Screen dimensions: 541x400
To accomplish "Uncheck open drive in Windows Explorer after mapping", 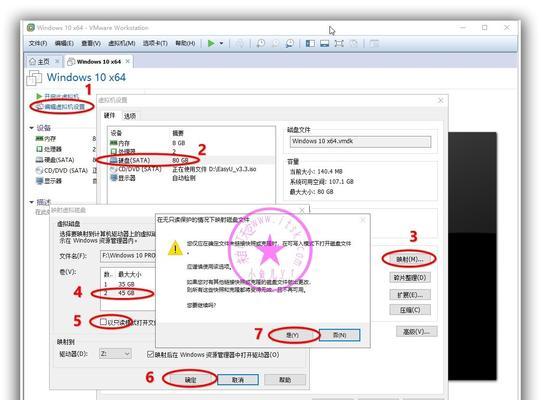I will click(x=150, y=354).
